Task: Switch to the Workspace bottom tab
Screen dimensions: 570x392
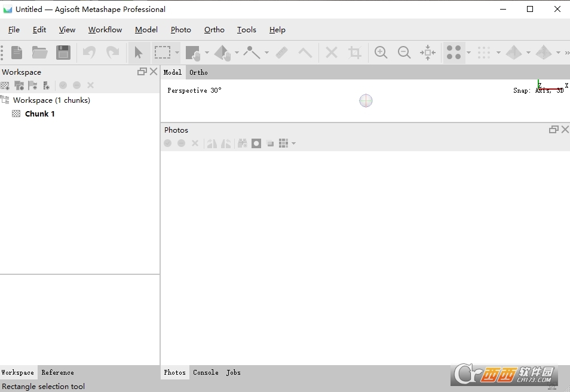Action: coord(18,372)
